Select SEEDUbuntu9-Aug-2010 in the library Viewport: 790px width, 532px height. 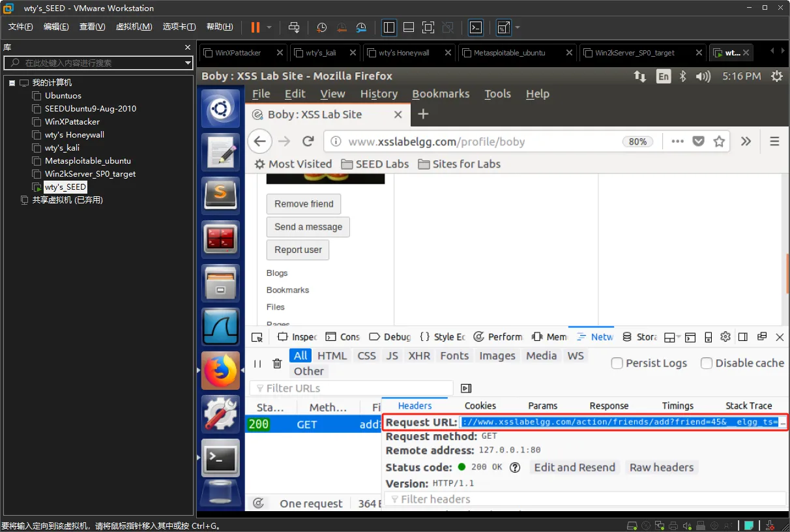(x=90, y=109)
